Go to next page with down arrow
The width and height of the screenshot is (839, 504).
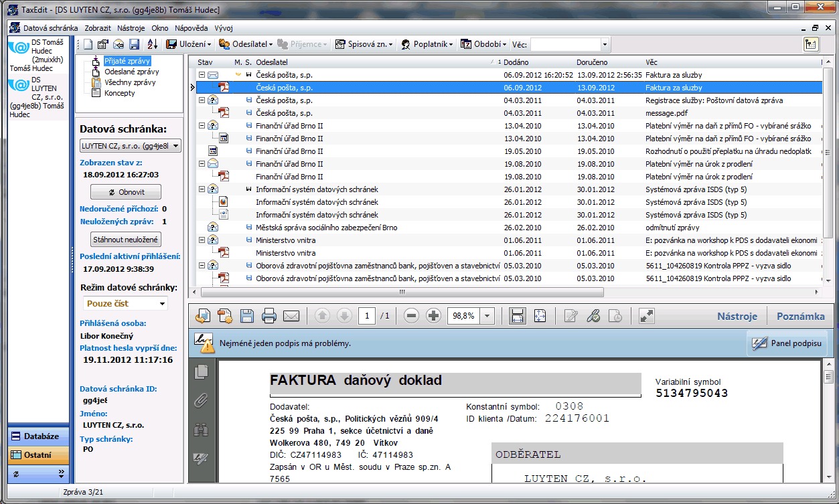[344, 316]
